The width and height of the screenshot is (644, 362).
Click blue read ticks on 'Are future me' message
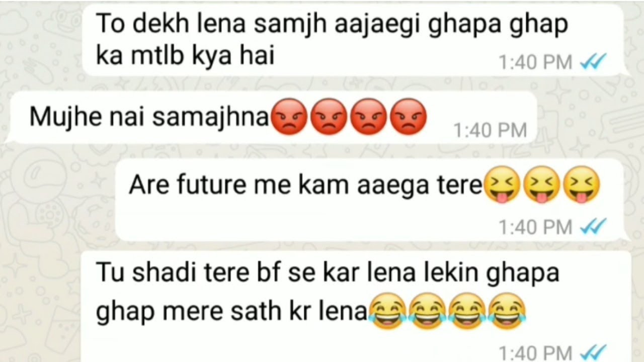pyautogui.click(x=593, y=227)
